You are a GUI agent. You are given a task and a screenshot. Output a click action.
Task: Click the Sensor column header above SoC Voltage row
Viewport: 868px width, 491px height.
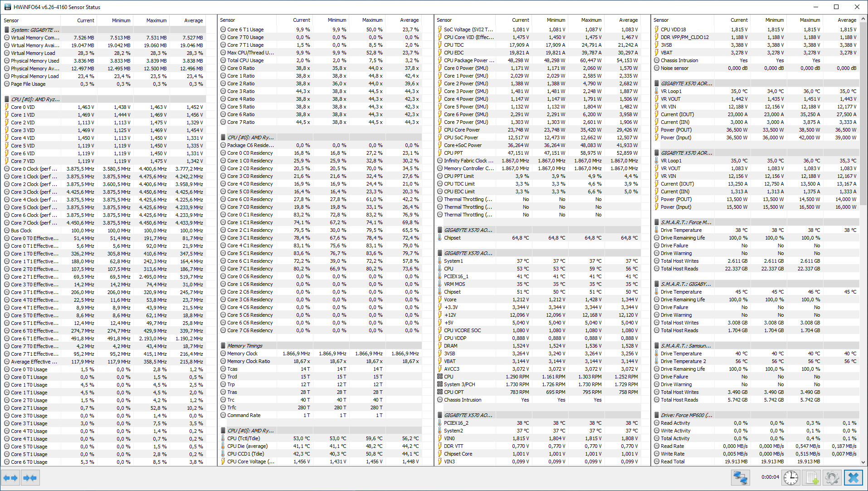pos(465,20)
